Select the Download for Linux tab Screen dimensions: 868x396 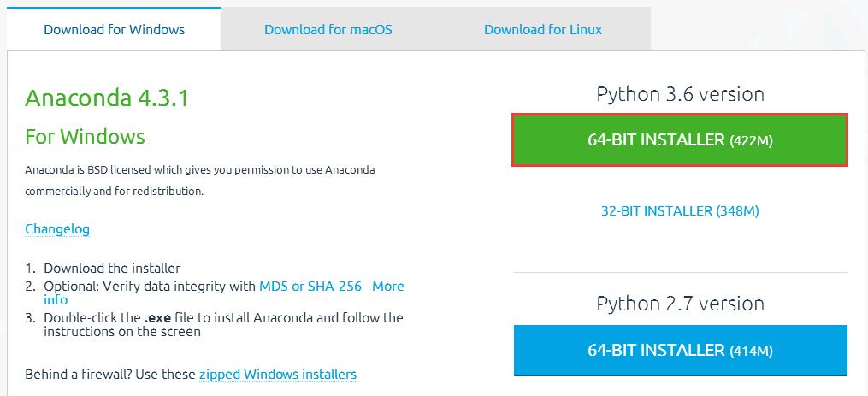pyautogui.click(x=542, y=29)
